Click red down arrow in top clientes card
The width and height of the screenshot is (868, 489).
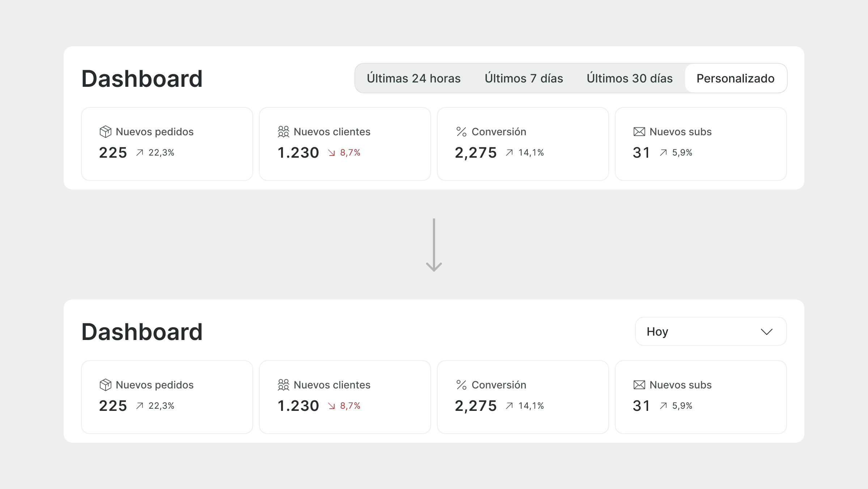(331, 153)
